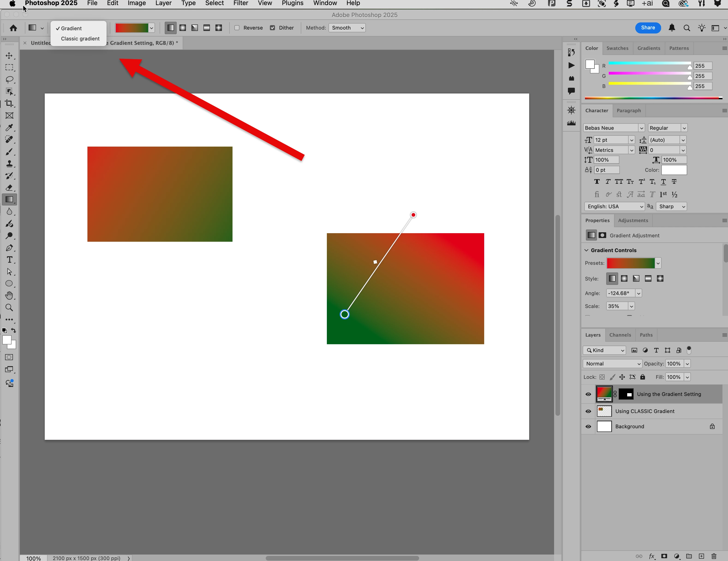Image resolution: width=728 pixels, height=561 pixels.
Task: Select the Clone Stamp tool
Action: click(x=9, y=164)
